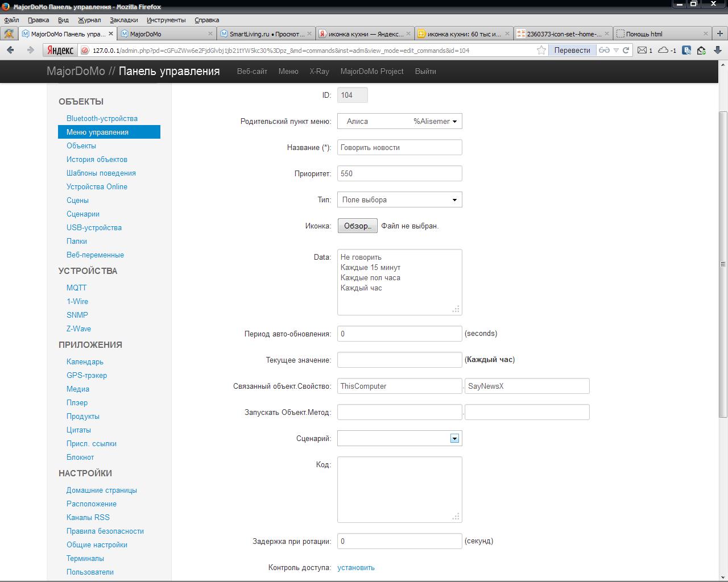728x582 pixels.
Task: Open Сценарии in the sidebar
Action: [83, 214]
